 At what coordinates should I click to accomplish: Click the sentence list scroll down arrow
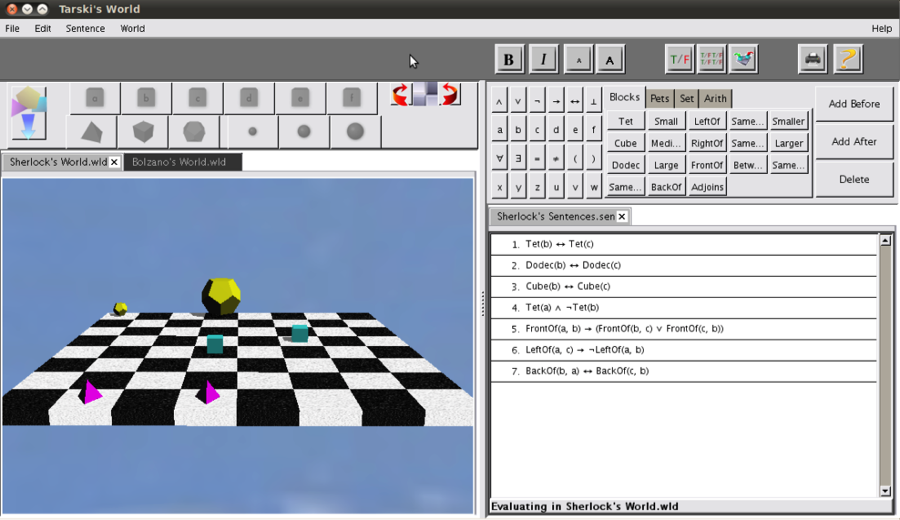[x=885, y=491]
